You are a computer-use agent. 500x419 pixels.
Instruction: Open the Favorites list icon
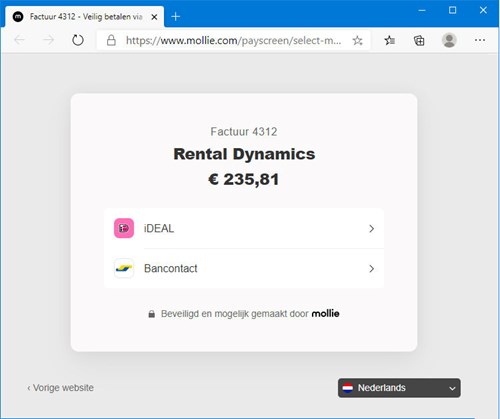(390, 41)
